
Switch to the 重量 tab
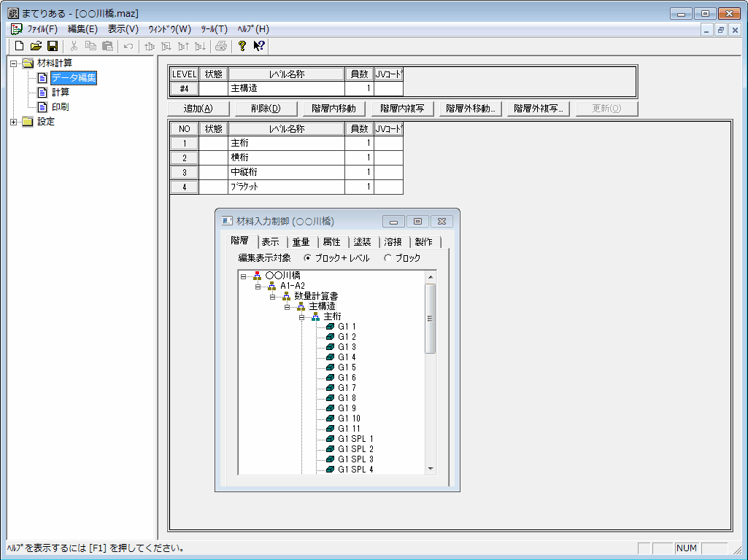coord(301,242)
